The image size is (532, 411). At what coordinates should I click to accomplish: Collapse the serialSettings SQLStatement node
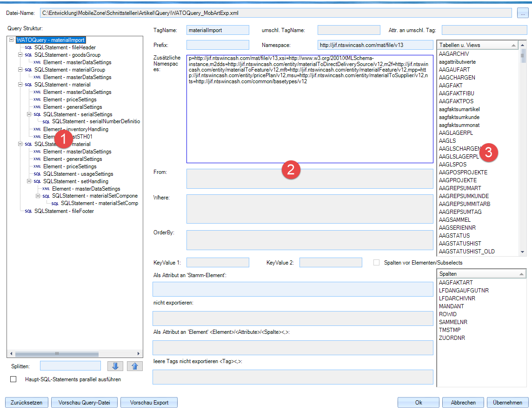(x=29, y=114)
